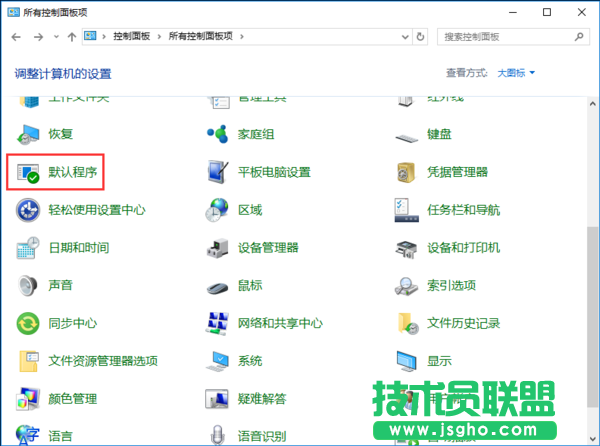Open the 大图标 view-by dropdown
The image size is (600, 446).
(516, 73)
